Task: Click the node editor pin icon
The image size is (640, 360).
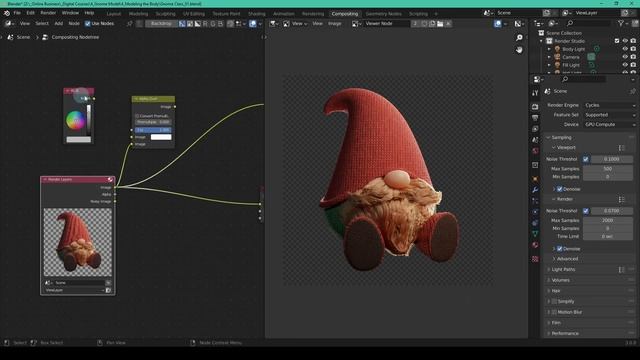Action: pos(129,24)
